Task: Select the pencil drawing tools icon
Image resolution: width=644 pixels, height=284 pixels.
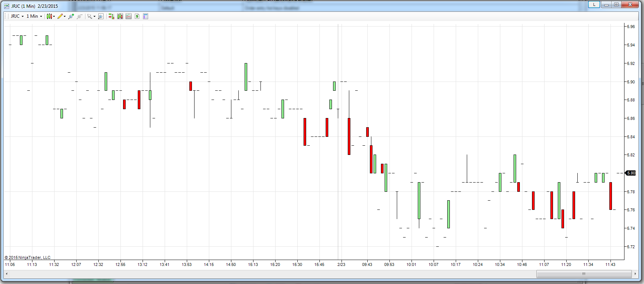Action: click(x=60, y=16)
